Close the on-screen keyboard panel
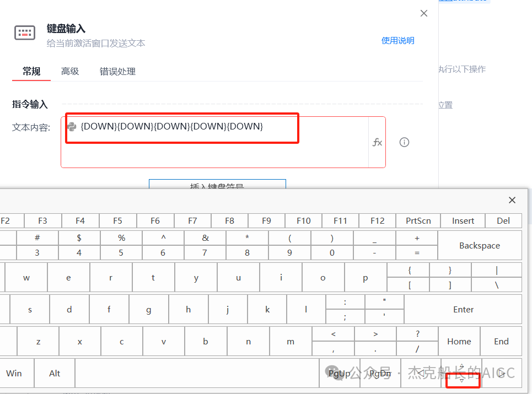Viewport: 532px width, 394px height. click(x=512, y=200)
